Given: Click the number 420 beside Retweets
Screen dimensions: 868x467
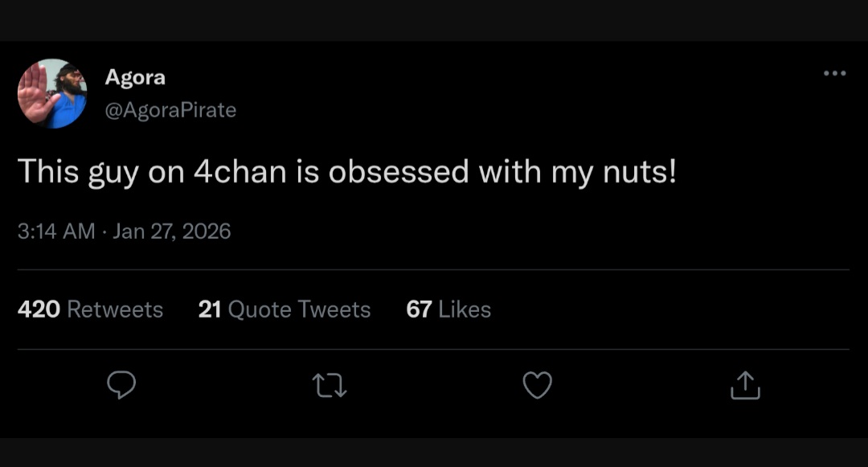Looking at the screenshot, I should [x=39, y=309].
